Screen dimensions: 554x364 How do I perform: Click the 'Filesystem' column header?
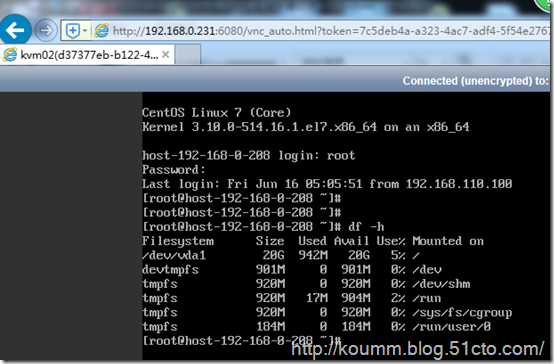pos(178,241)
